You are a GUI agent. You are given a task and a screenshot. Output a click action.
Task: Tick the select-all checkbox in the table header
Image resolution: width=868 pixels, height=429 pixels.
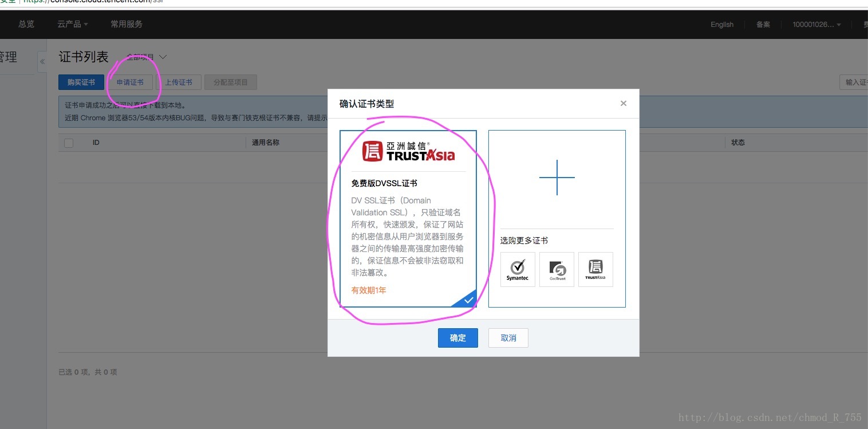click(x=69, y=143)
